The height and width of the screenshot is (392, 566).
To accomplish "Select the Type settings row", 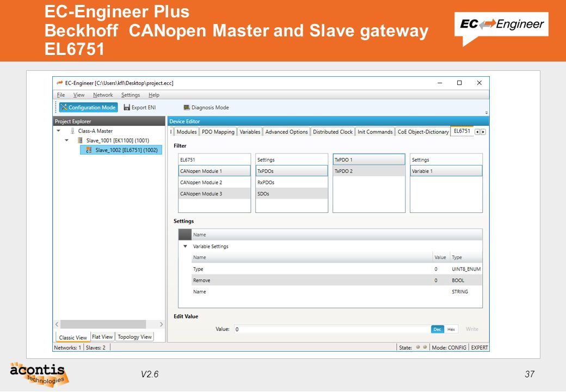I will click(337, 269).
